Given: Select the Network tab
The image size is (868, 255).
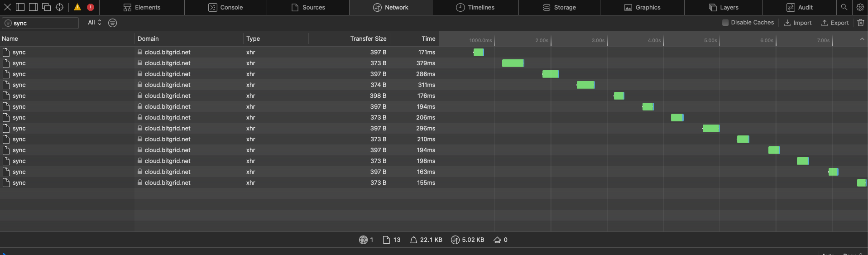Looking at the screenshot, I should [x=391, y=7].
